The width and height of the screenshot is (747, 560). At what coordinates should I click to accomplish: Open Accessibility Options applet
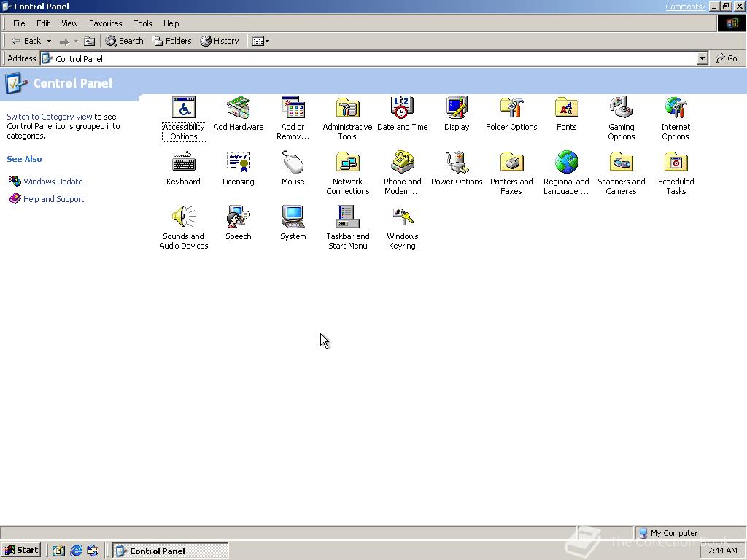[x=183, y=119]
